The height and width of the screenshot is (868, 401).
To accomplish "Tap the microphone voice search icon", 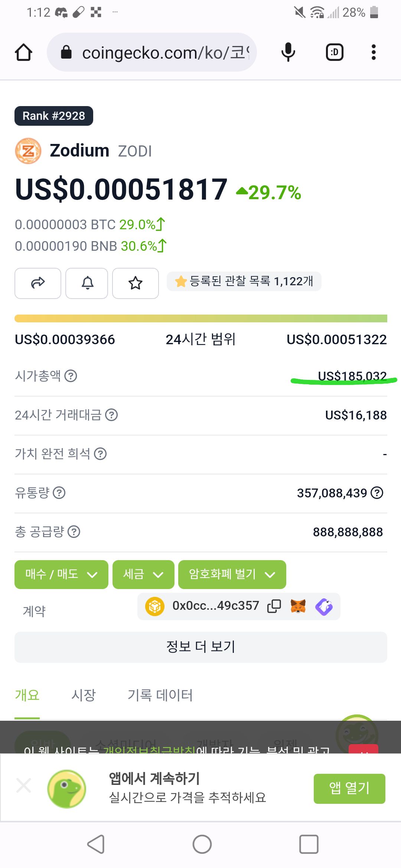I will click(288, 52).
